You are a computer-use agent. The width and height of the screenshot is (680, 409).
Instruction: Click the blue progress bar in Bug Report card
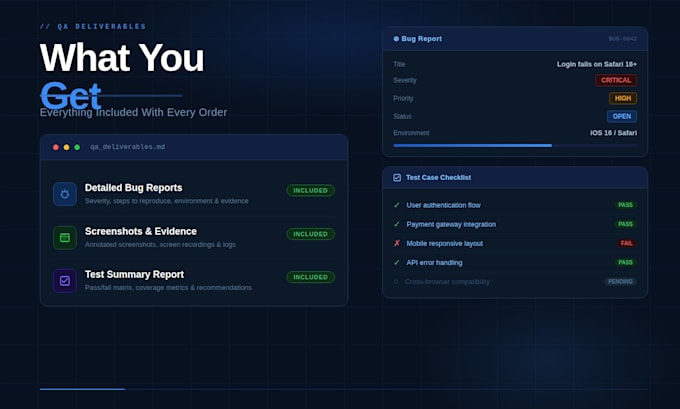pyautogui.click(x=473, y=146)
